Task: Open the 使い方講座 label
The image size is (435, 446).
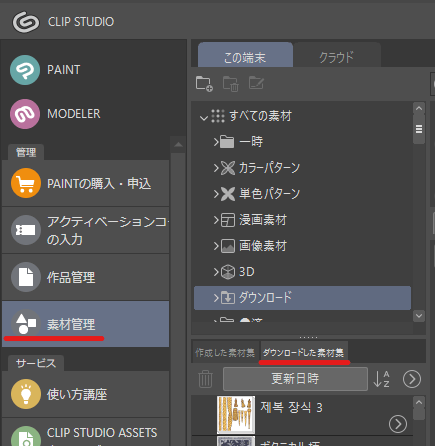Action: click(77, 394)
